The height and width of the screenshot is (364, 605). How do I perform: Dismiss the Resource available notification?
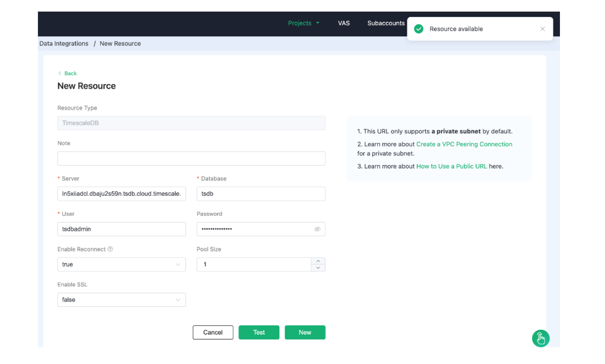coord(542,29)
